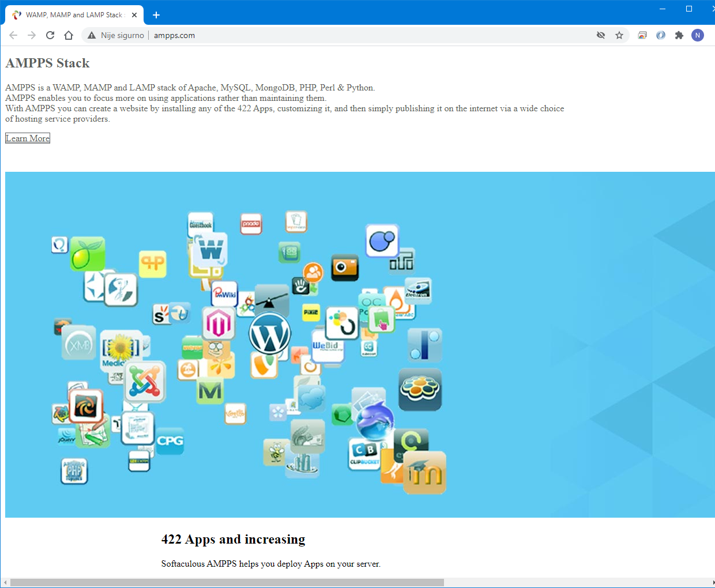715x588 pixels.
Task: Click the forward navigation arrow
Action: coord(32,35)
